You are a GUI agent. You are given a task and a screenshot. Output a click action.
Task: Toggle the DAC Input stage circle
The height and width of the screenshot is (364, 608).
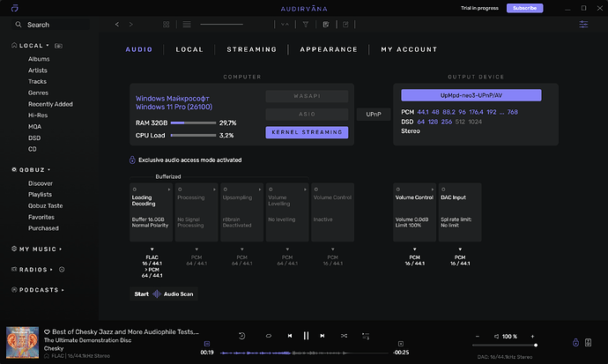(443, 189)
